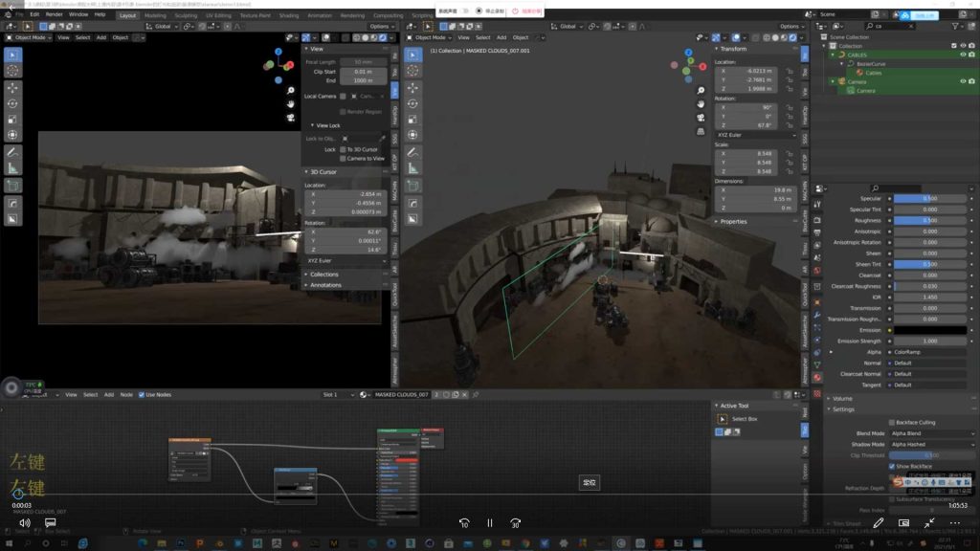Enable the Backface Culling checkbox

[x=892, y=422]
